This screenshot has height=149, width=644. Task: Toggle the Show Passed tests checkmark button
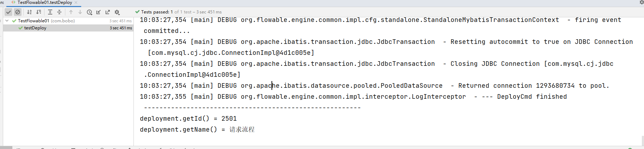(8, 12)
